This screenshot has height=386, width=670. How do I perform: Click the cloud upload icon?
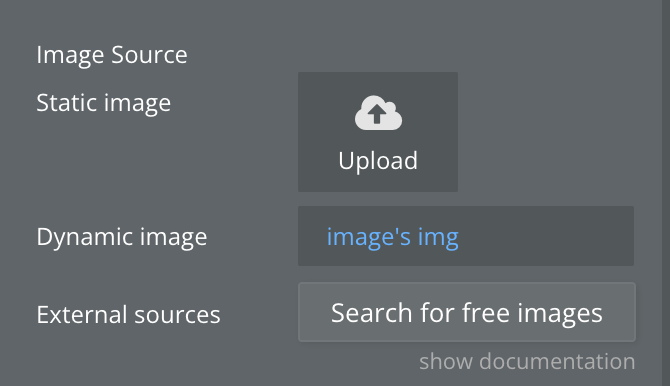click(x=378, y=113)
